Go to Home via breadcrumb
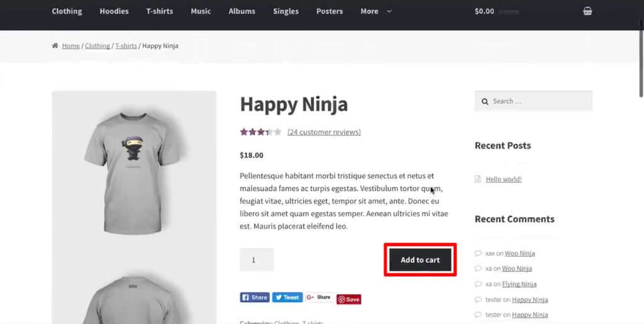644x324 pixels. point(70,45)
